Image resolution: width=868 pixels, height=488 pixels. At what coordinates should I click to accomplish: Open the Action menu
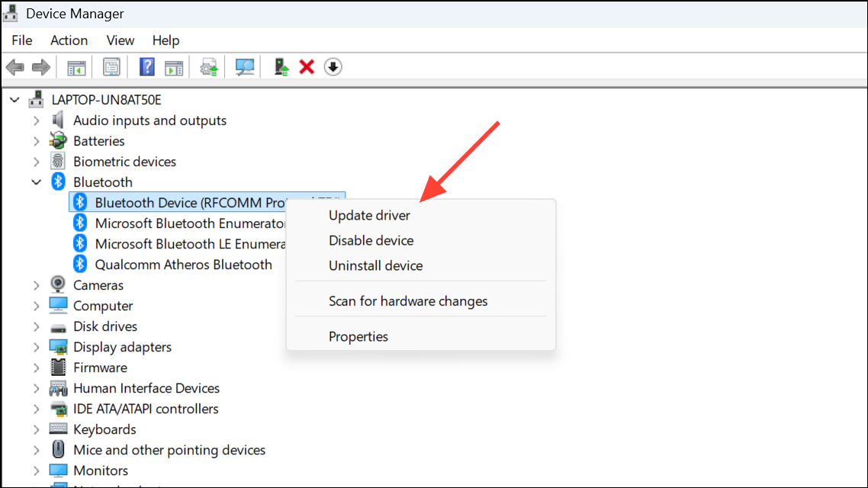(69, 40)
